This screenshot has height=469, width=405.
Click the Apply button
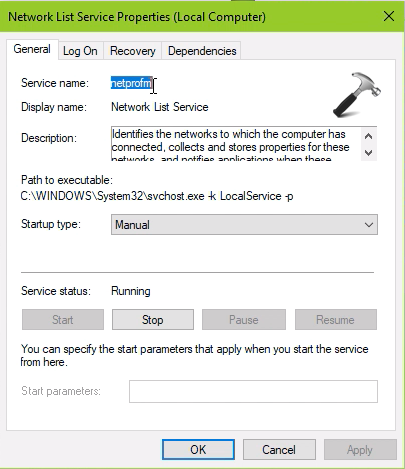[x=360, y=450]
